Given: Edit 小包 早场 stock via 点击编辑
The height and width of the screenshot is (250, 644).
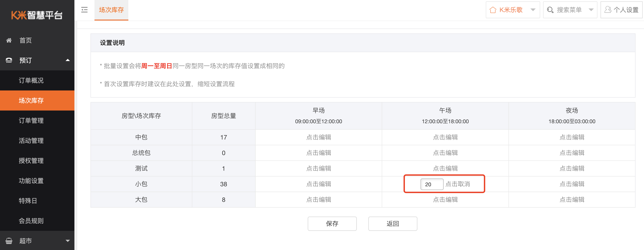Looking at the screenshot, I should click(318, 184).
